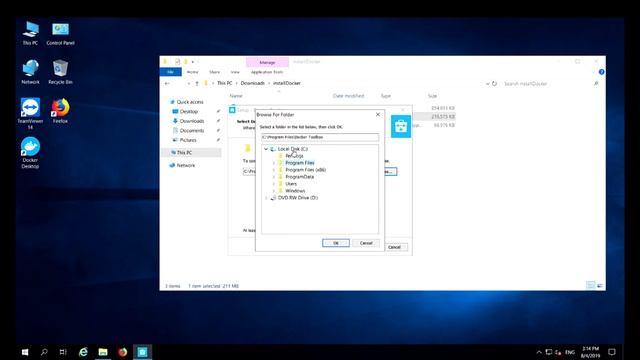Open address bar history dropdown
Screen dimensions: 640x360
[x=487, y=84]
